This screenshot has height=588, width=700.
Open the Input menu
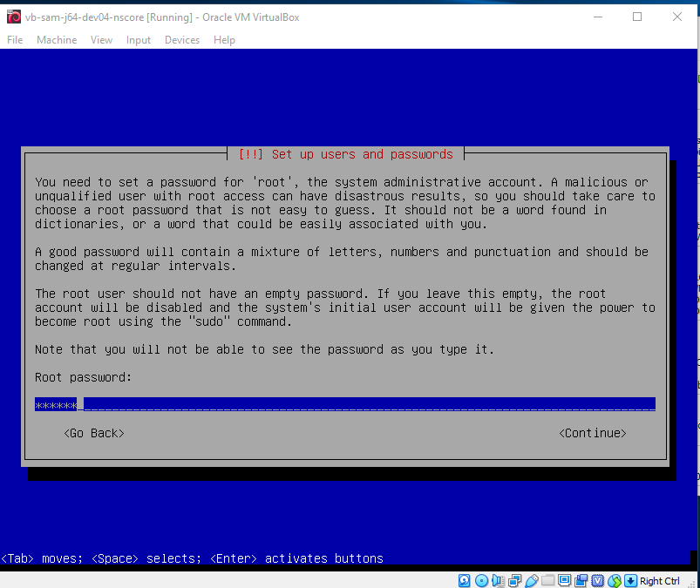[x=139, y=40]
